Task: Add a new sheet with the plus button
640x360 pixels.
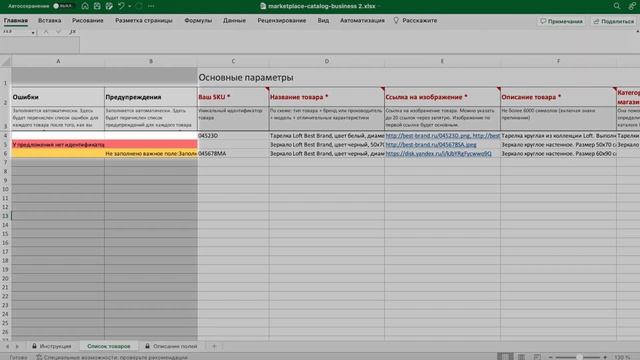Action: point(214,346)
